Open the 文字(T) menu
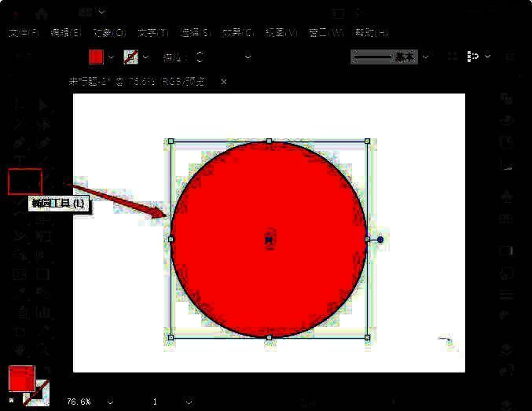The image size is (532, 411). coord(153,33)
